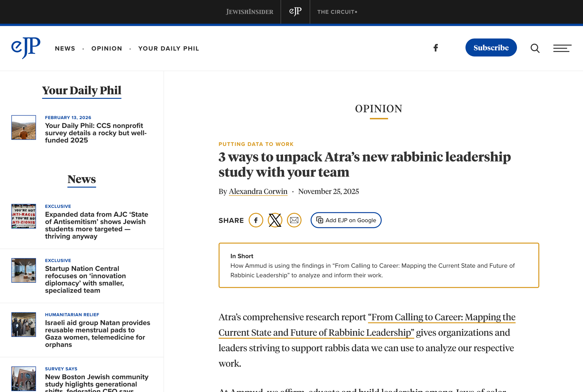Open author page for Alexandra Corwin
The image size is (583, 392).
click(258, 191)
